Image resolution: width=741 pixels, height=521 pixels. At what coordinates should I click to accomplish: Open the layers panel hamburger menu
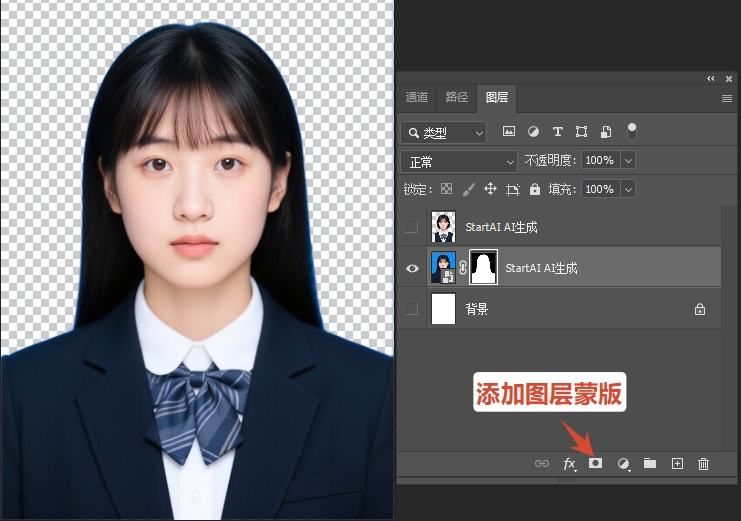click(727, 98)
